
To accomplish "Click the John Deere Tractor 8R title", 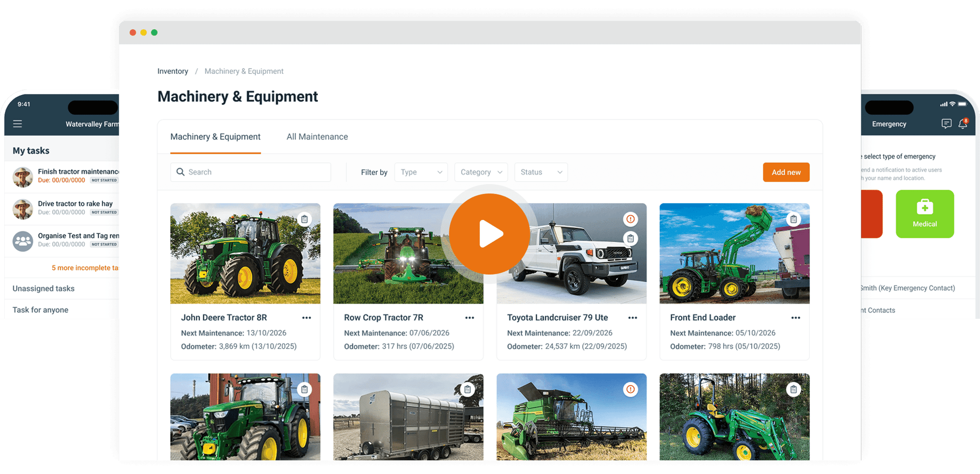I will [x=224, y=318].
